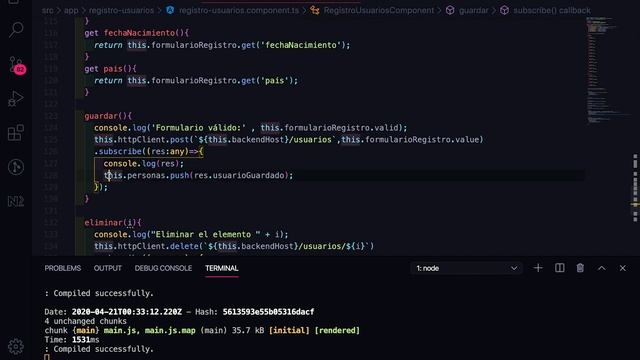Click 'main.js.map' in terminal output
The width and height of the screenshot is (640, 360).
(170, 330)
